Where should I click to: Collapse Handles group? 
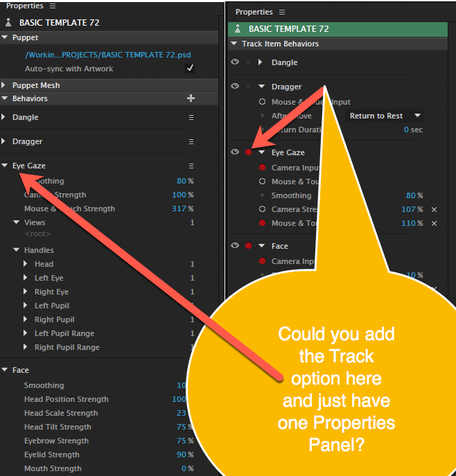pyautogui.click(x=17, y=250)
